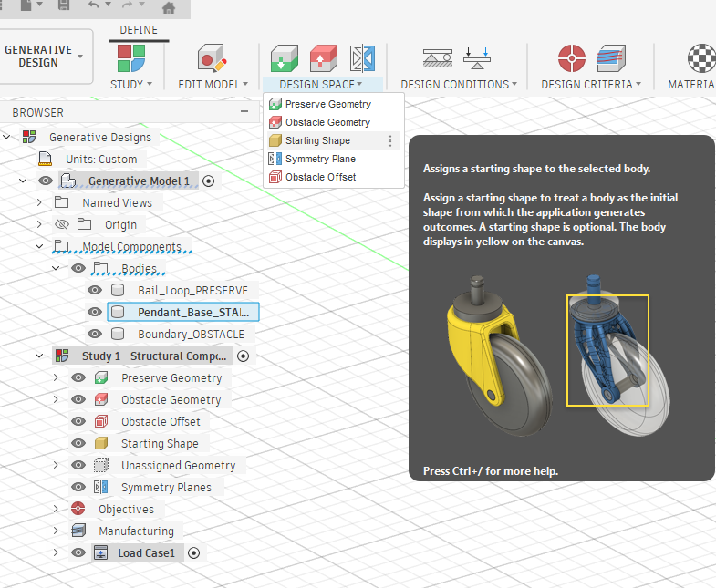Toggle visibility of Unassigned Geometry
This screenshot has height=588, width=716.
tap(78, 465)
